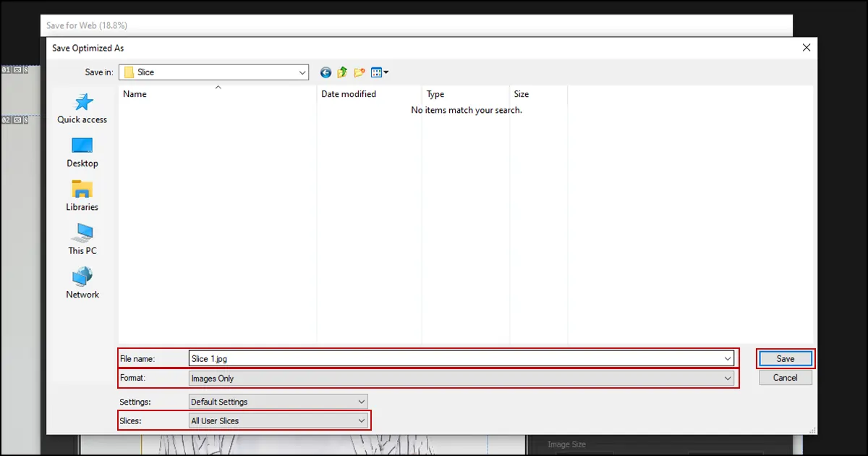Go up one folder level

(x=342, y=72)
